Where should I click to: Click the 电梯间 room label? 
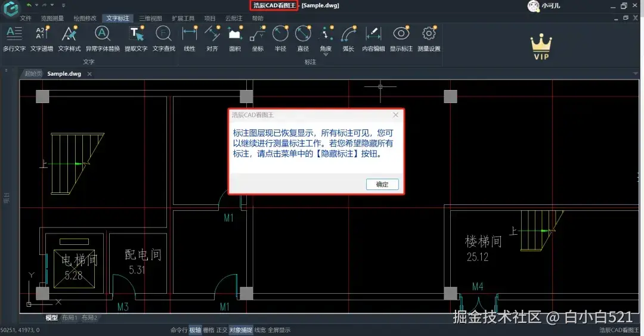tap(79, 260)
